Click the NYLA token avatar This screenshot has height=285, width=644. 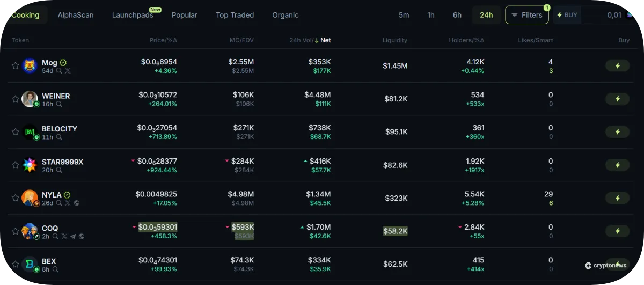30,198
